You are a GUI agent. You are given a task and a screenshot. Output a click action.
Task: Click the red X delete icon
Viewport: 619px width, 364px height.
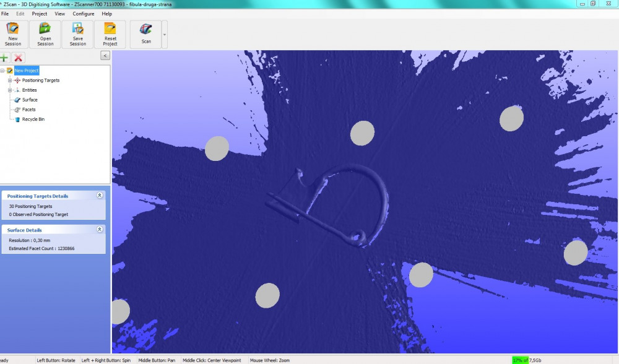click(x=19, y=58)
